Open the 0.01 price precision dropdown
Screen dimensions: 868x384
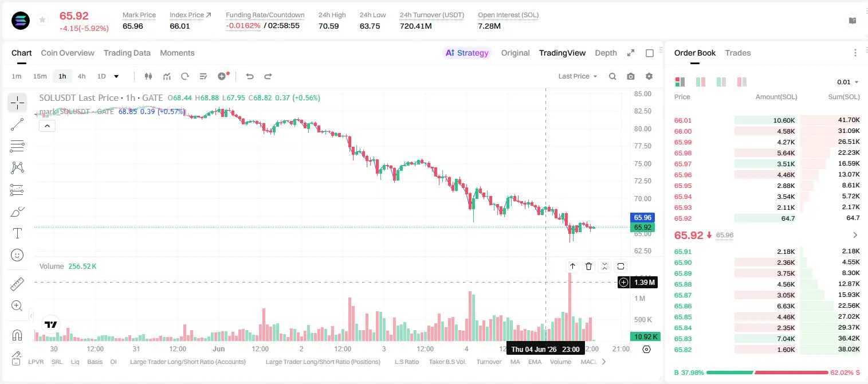[848, 82]
